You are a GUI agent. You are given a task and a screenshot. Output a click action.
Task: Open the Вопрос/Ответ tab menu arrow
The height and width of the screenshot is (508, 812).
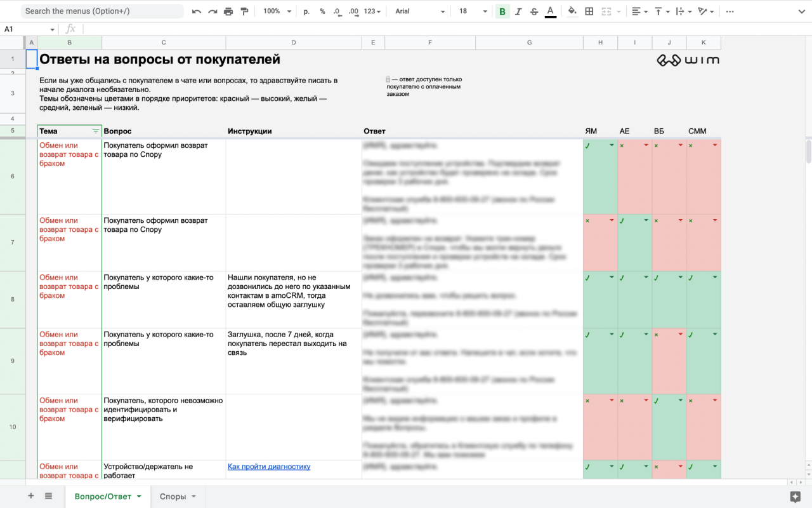[139, 497]
